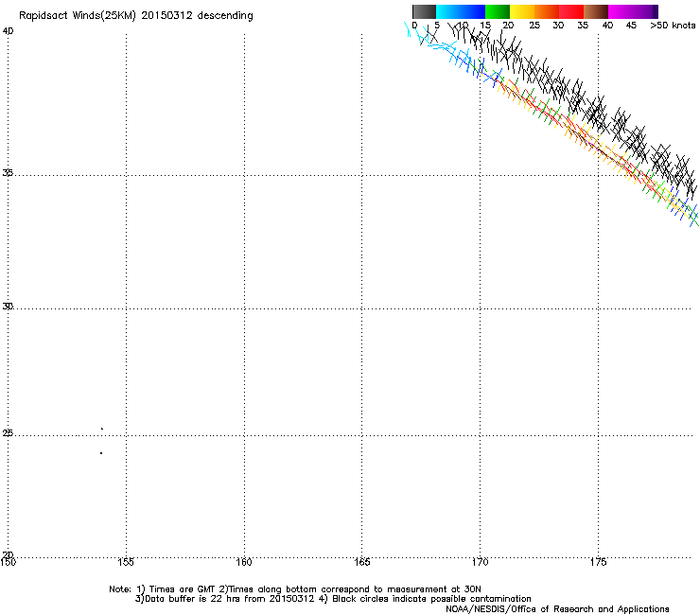Click the longitude label '150' at the corner

[8, 562]
